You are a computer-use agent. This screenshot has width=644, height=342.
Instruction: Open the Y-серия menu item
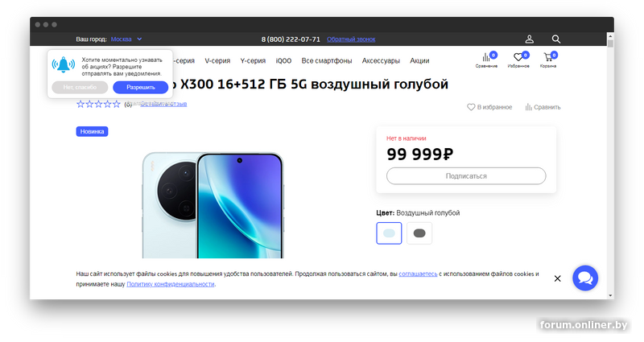pos(253,61)
